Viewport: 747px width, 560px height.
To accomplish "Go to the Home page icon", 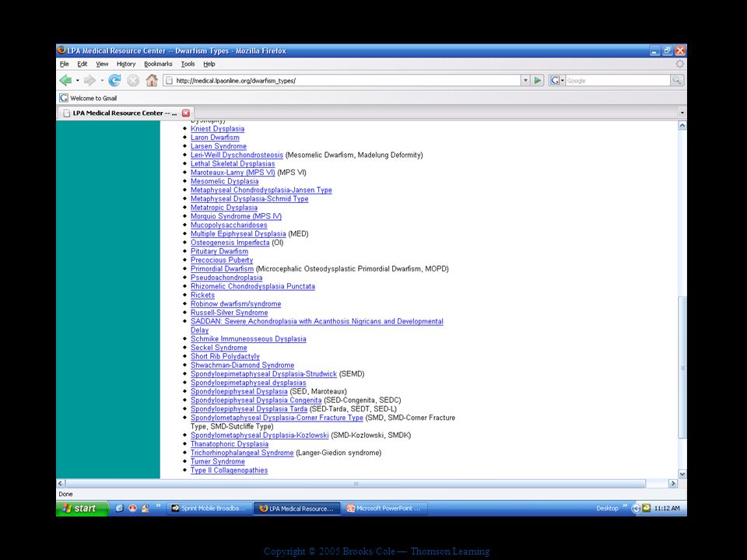I will 152,80.
